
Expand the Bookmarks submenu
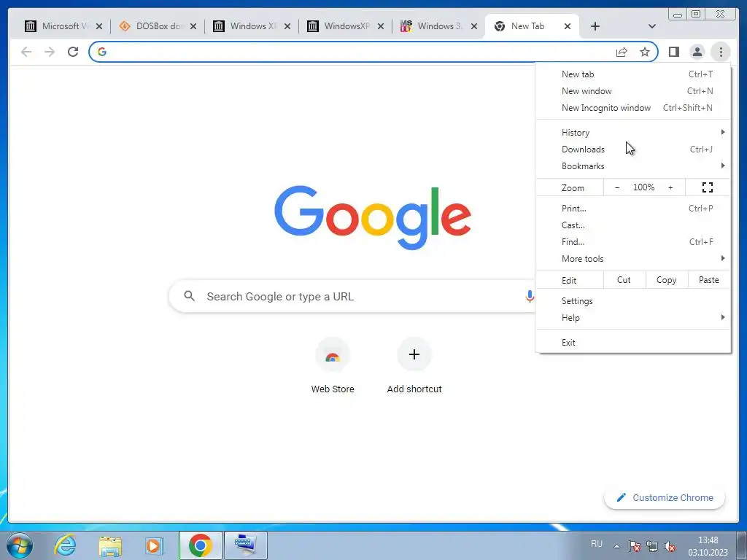point(633,166)
